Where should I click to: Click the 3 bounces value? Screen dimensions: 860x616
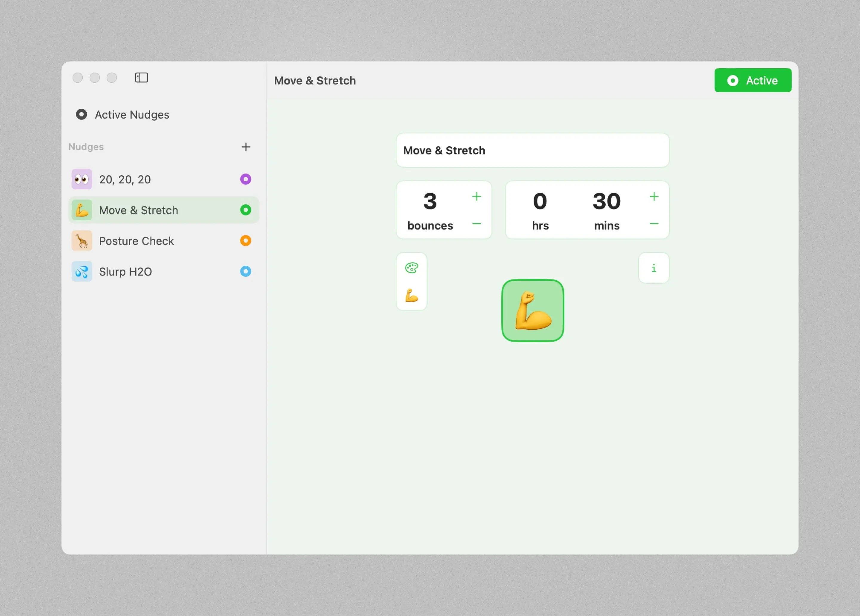[430, 201]
